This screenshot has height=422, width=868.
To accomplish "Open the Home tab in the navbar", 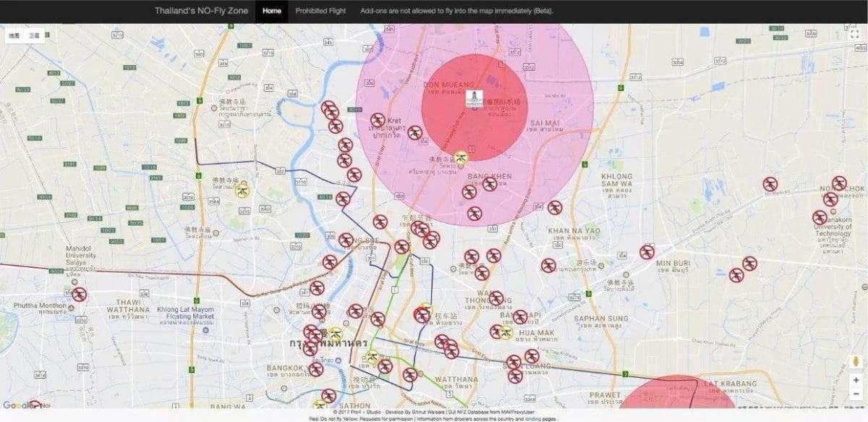I will pyautogui.click(x=272, y=12).
